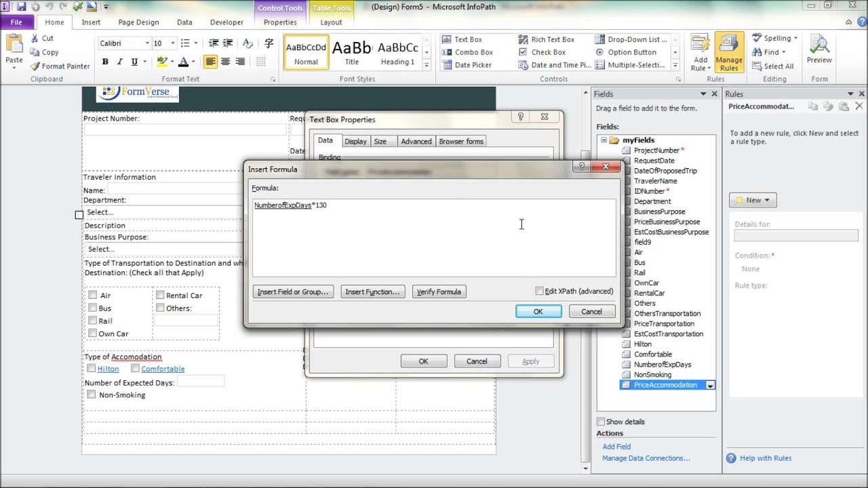Toggle Italic formatting
The height and width of the screenshot is (488, 868).
120,62
